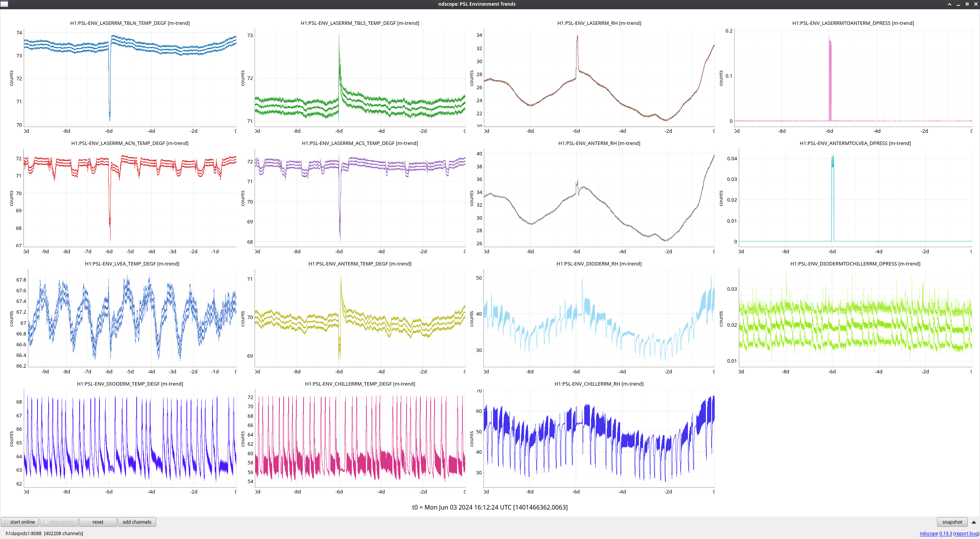Click the window menu icon in the title bar
Viewport: 980px width, 539px height.
(x=4, y=4)
